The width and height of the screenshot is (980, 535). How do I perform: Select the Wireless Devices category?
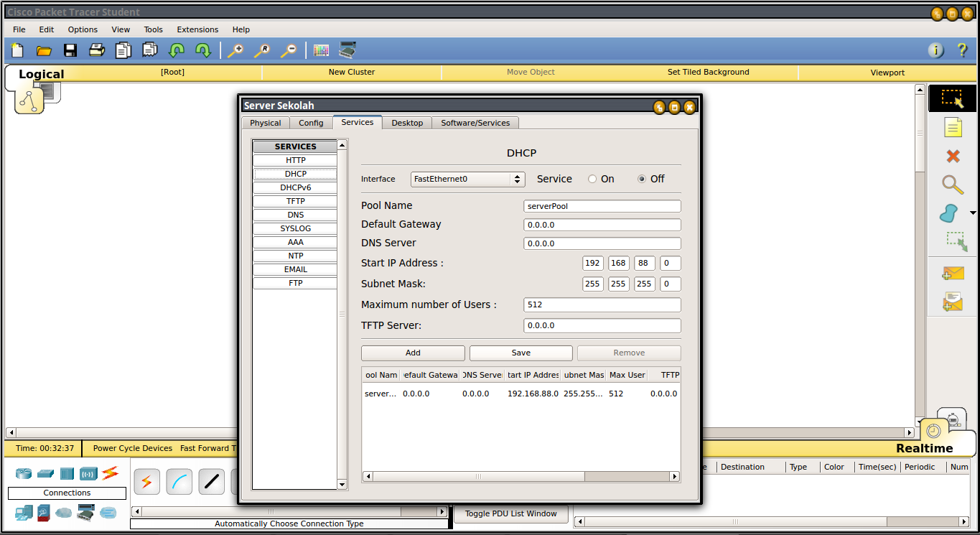(x=88, y=473)
